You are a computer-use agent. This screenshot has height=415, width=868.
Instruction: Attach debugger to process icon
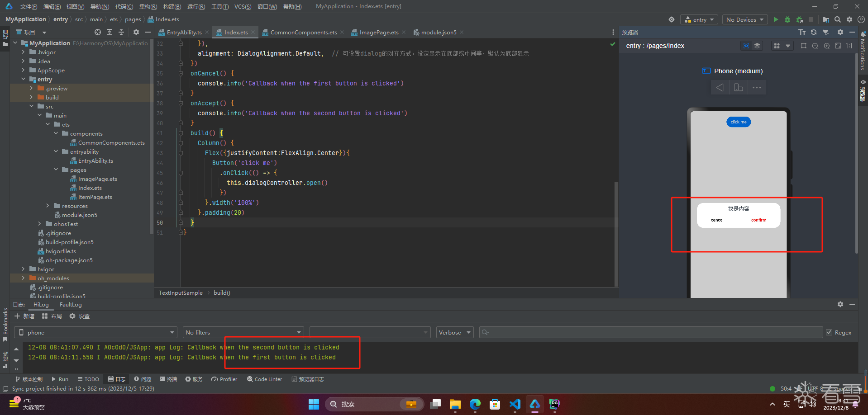(800, 19)
